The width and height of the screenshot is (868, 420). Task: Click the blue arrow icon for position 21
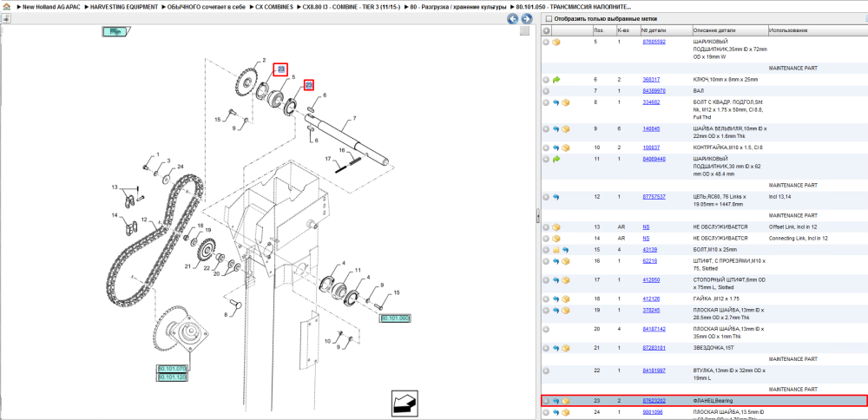coord(556,348)
